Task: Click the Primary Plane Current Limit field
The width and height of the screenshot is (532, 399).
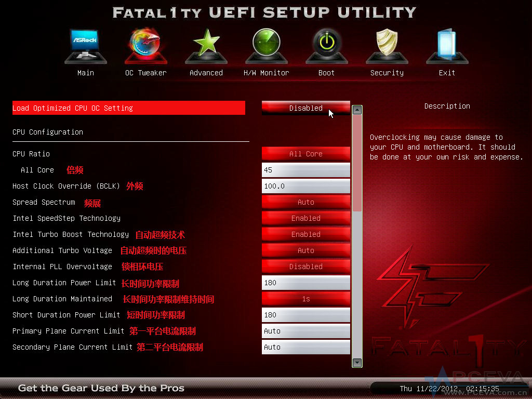Action: pos(305,331)
